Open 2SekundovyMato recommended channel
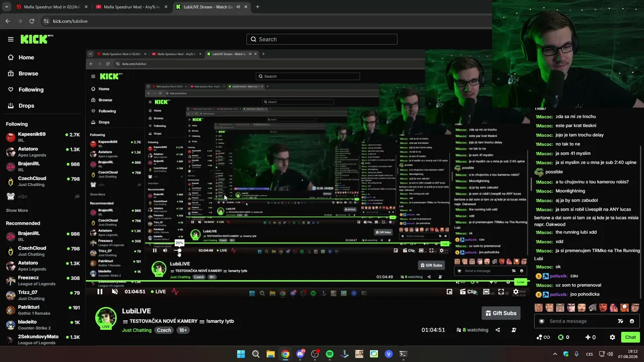 click(43, 339)
